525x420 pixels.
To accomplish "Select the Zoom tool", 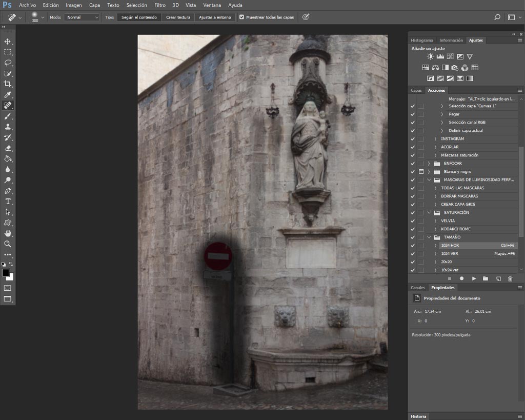I will tap(7, 244).
